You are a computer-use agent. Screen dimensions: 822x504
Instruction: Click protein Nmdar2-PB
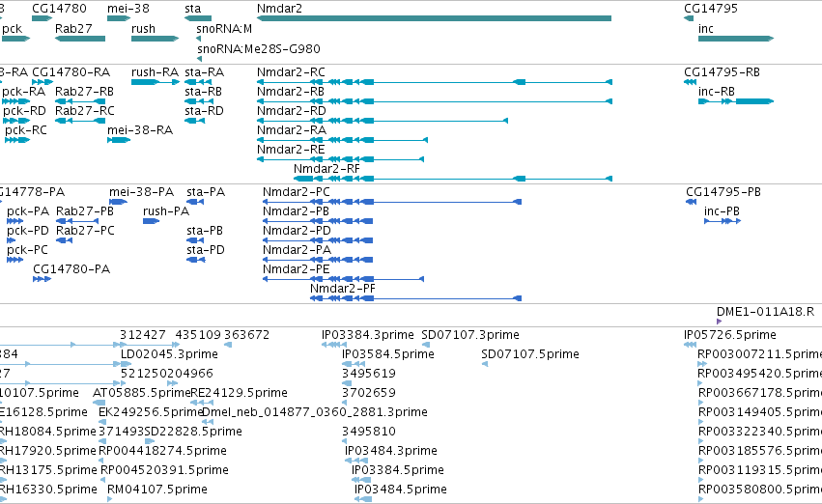318,221
